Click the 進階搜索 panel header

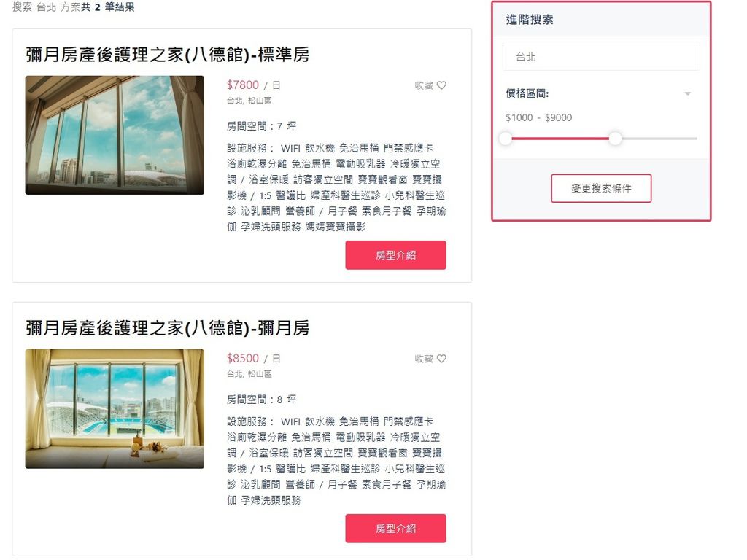pyautogui.click(x=601, y=20)
